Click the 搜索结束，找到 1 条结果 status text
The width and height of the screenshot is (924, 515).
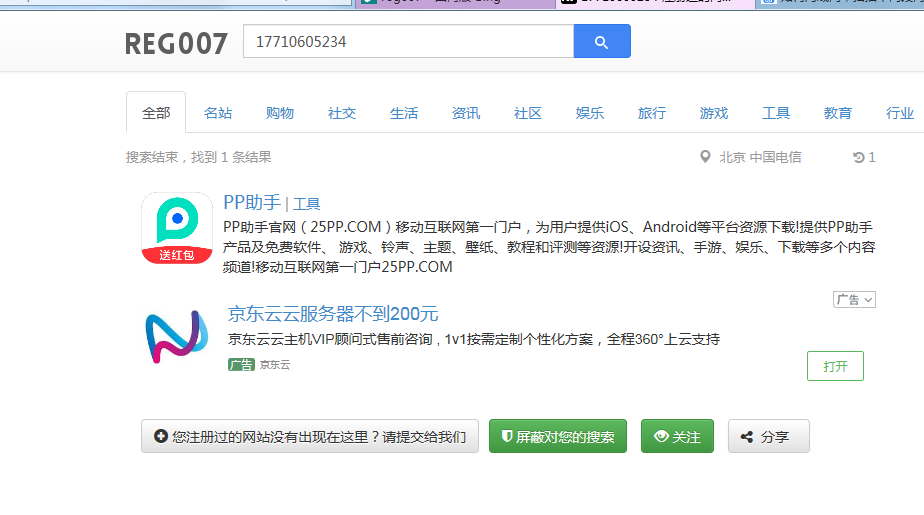[x=199, y=157]
